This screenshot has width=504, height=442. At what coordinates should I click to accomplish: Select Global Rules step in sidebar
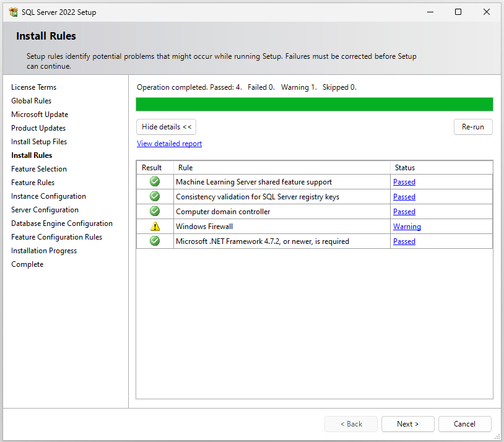tap(31, 101)
